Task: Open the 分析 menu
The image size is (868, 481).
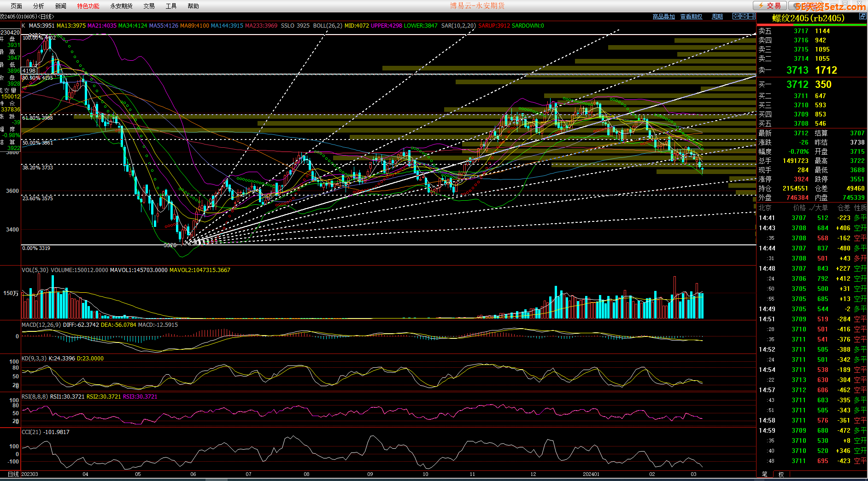Action: 39,6
